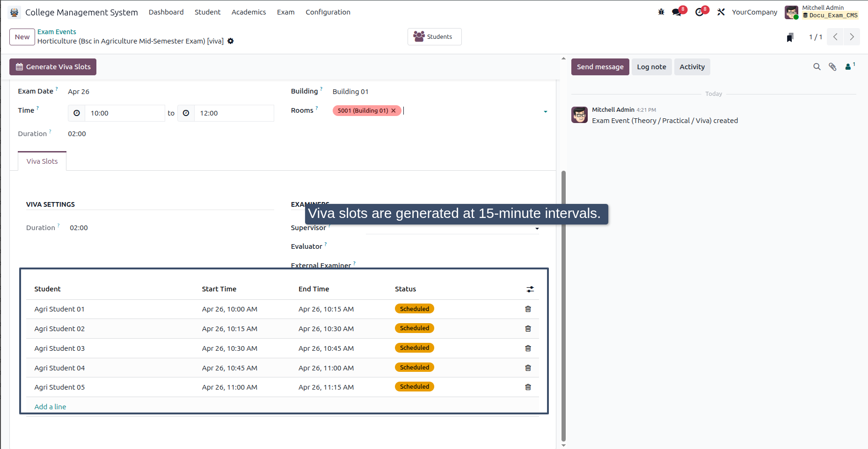Remove the 5001 (Building 01) room tag

point(394,111)
